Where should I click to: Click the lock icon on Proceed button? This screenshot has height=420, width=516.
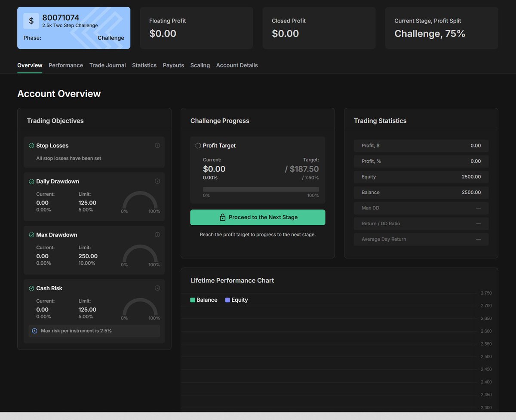(x=222, y=218)
